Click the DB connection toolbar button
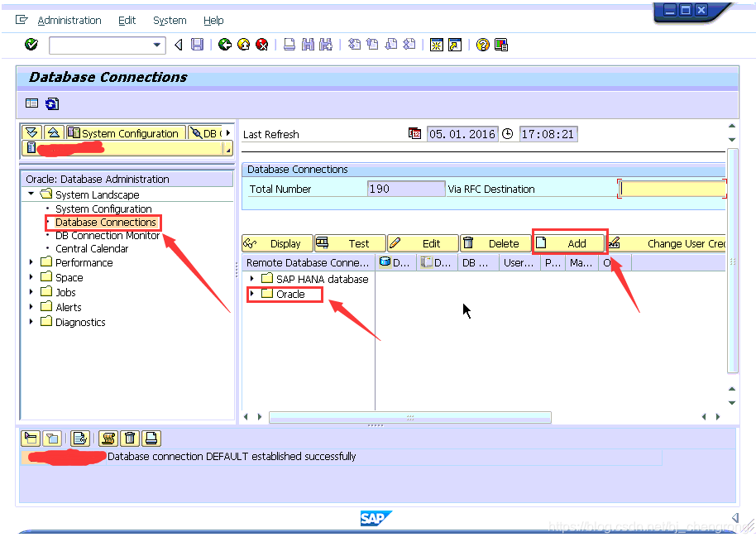This screenshot has height=542, width=756. coord(206,132)
